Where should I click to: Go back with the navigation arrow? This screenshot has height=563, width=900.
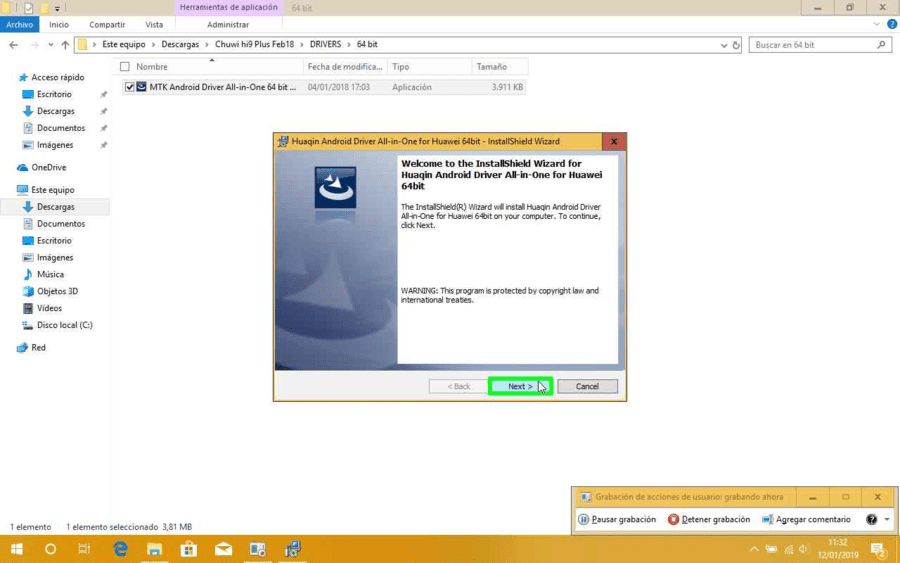[x=13, y=45]
